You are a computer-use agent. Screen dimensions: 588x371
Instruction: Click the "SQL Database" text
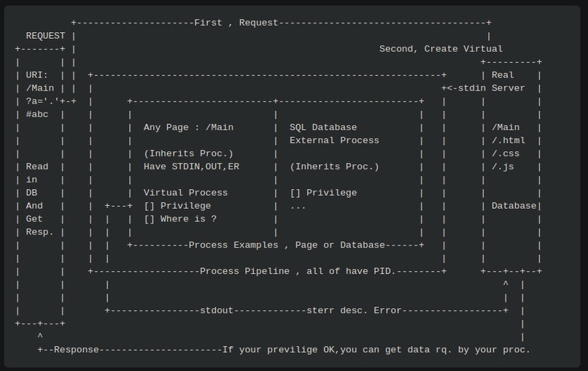pos(323,128)
